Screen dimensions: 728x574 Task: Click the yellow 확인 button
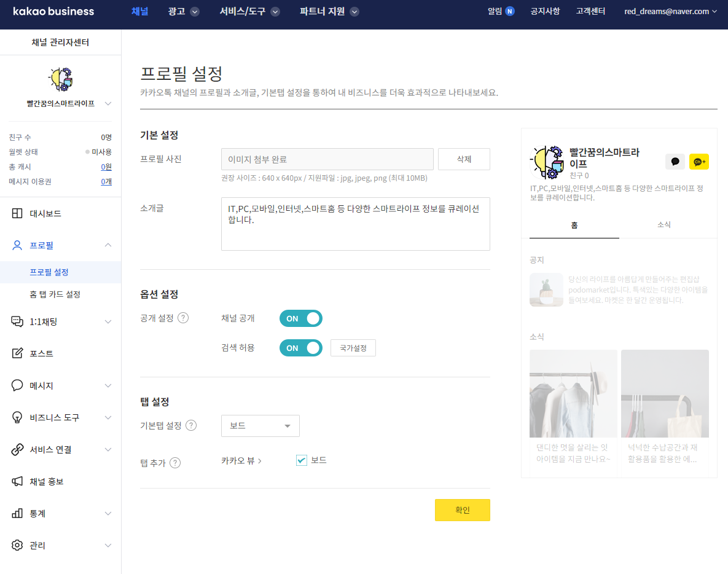463,510
